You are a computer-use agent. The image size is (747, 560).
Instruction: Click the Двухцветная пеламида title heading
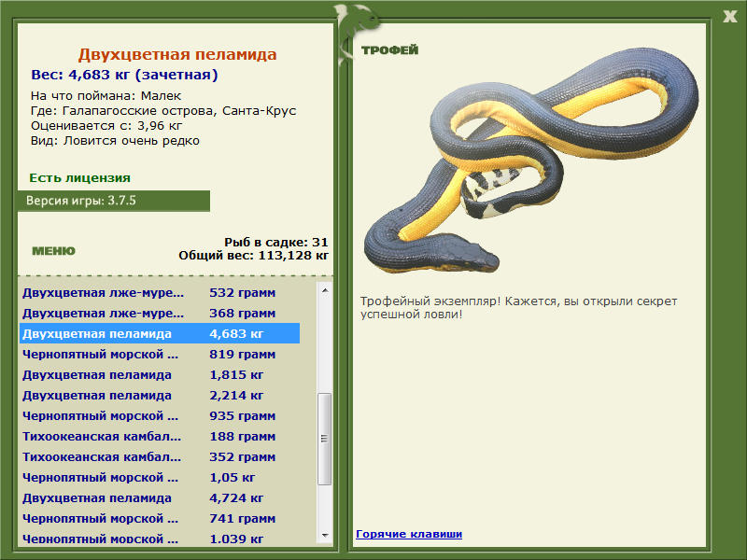click(177, 54)
